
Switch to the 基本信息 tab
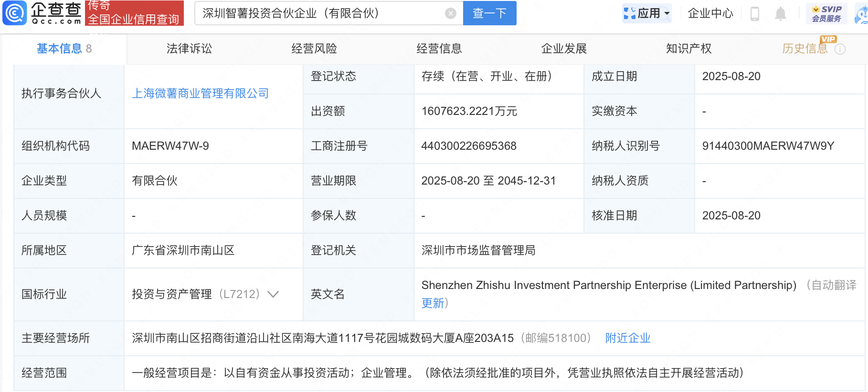click(x=64, y=49)
